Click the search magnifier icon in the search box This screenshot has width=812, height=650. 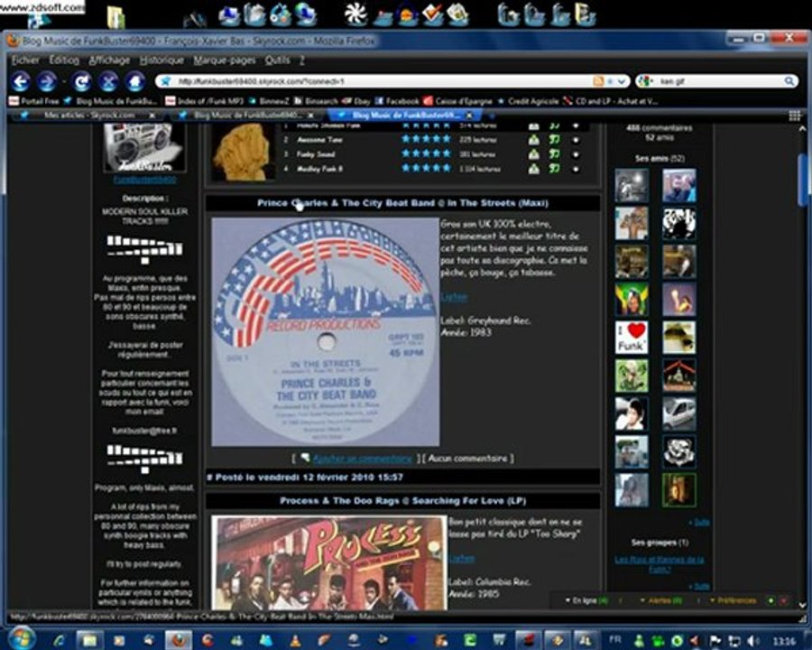tap(789, 81)
